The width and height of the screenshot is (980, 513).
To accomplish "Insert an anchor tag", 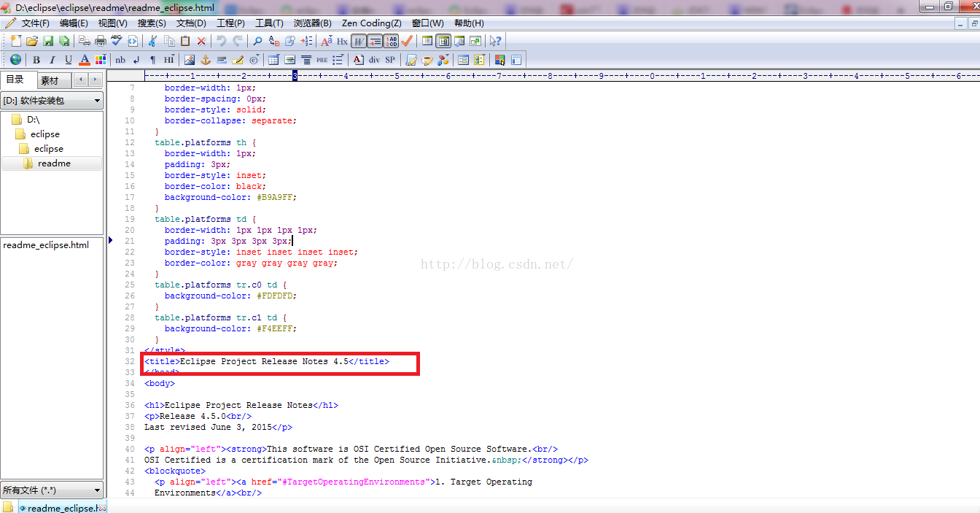I will coord(206,60).
